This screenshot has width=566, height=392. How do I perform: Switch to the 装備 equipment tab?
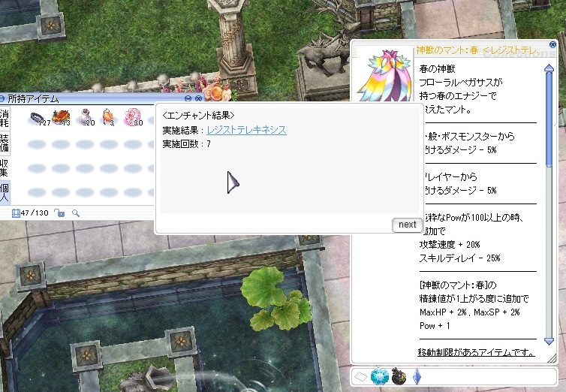coord(5,143)
